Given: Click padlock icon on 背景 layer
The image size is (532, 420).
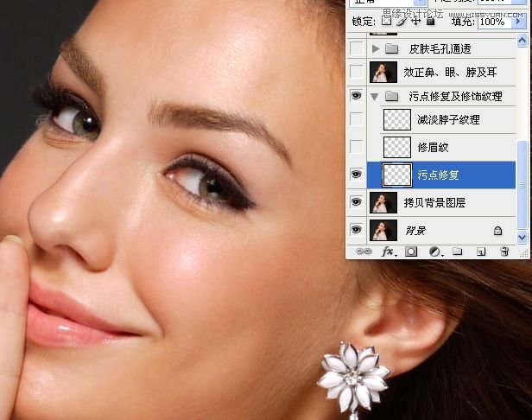Looking at the screenshot, I should click(497, 231).
